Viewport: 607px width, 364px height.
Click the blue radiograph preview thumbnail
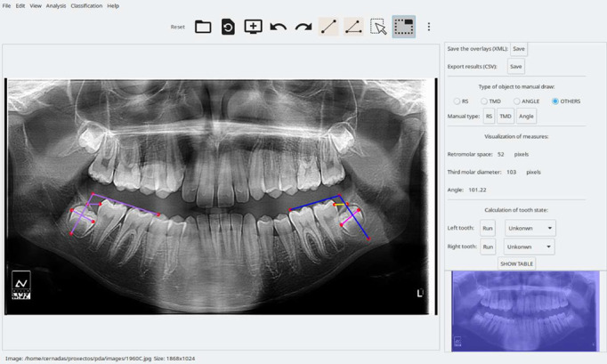coord(525,311)
